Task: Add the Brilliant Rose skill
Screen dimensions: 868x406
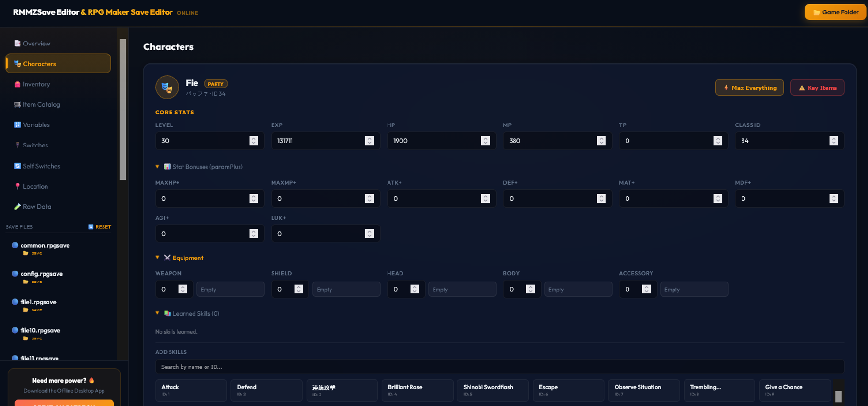Action: 417,390
